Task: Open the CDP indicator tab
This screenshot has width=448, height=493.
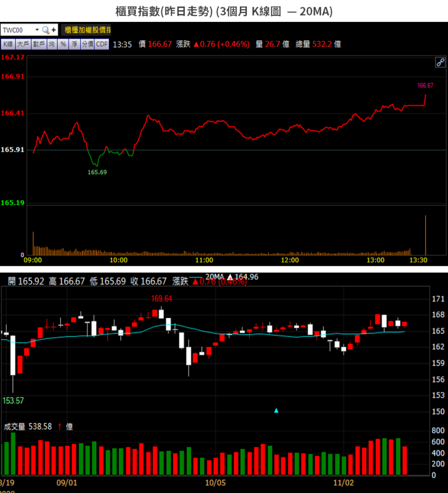Action: [x=102, y=44]
